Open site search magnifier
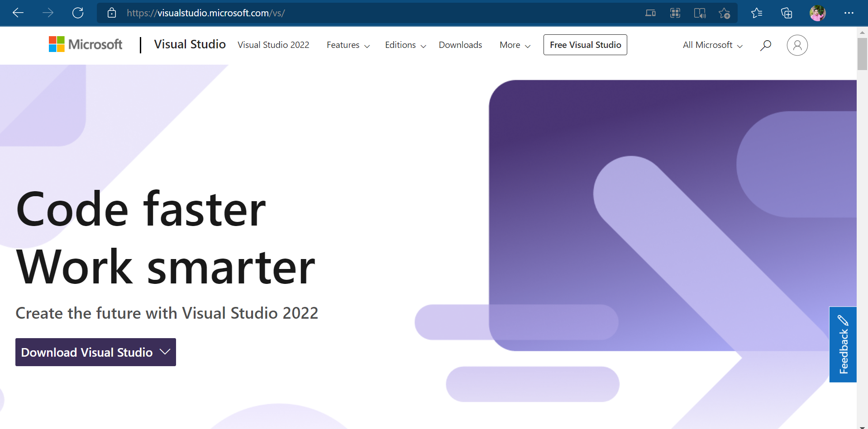Viewport: 868px width, 429px height. (766, 45)
